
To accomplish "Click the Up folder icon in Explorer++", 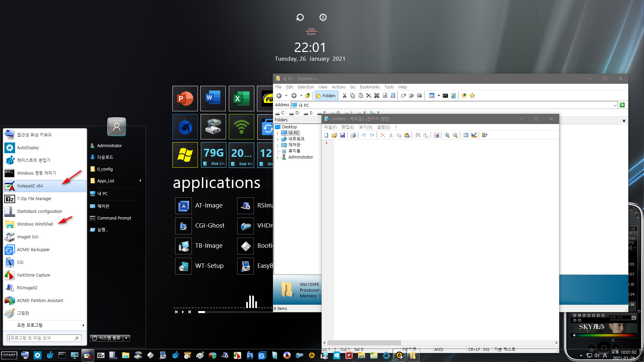I will 308,96.
